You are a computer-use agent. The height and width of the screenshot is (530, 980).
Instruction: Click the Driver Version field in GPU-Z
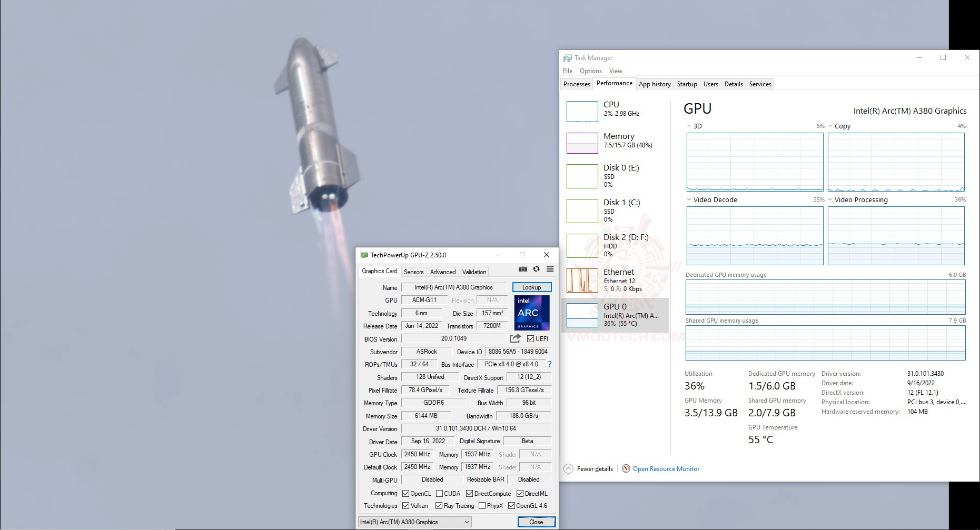476,428
